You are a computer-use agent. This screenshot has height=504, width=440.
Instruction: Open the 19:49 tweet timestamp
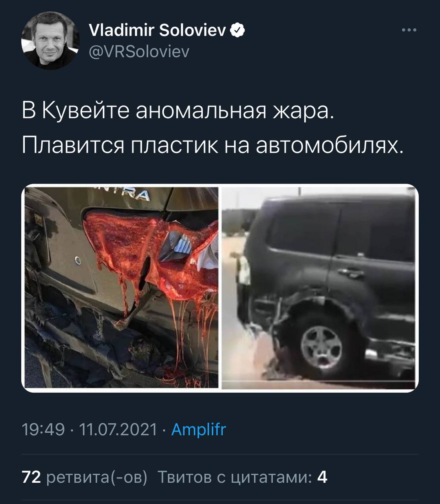(43, 429)
